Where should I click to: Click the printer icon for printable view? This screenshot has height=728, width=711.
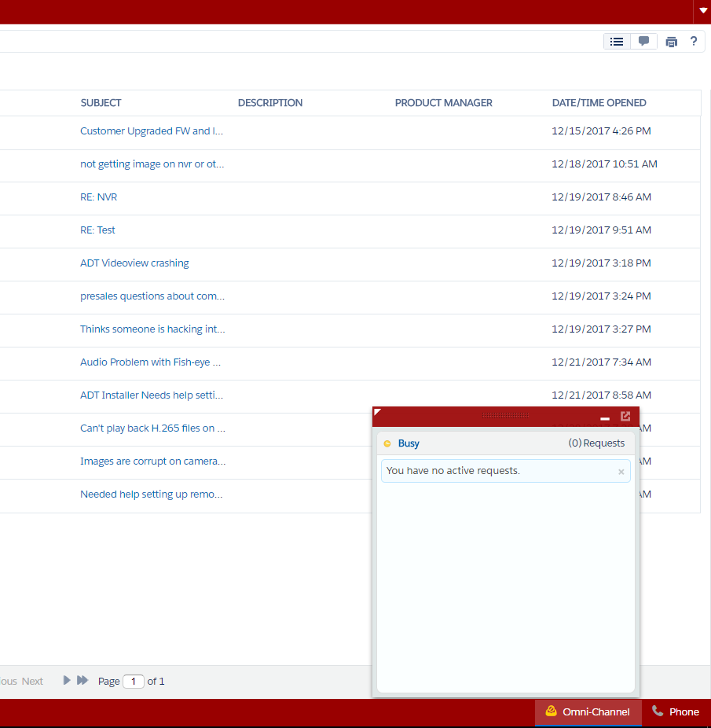point(671,42)
